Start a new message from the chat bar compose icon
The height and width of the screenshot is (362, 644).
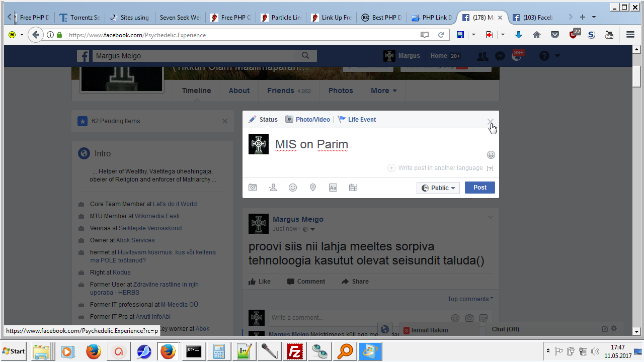605,329
